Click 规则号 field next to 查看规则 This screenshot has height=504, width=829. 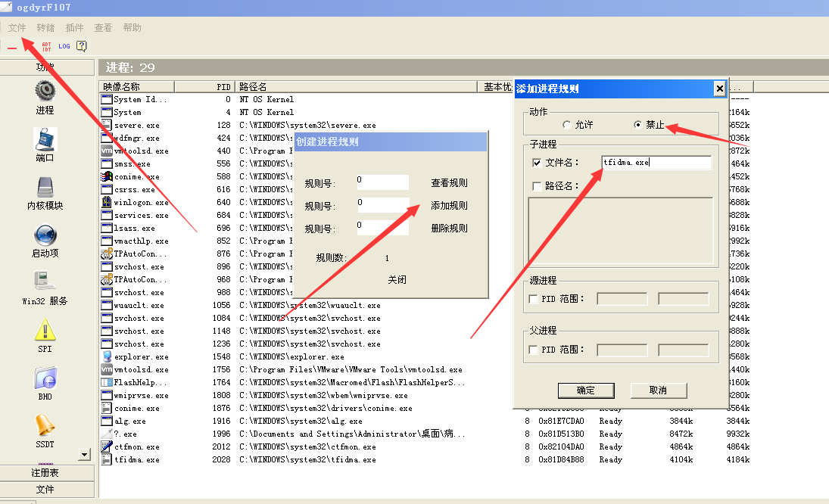(x=382, y=182)
